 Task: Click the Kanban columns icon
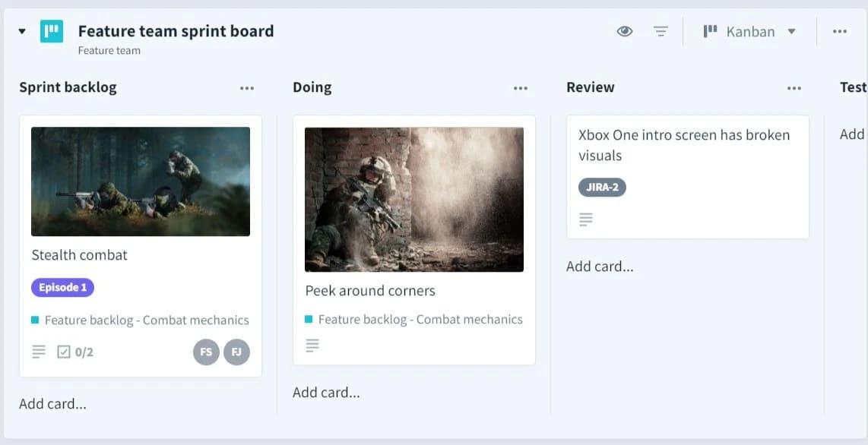pyautogui.click(x=710, y=31)
